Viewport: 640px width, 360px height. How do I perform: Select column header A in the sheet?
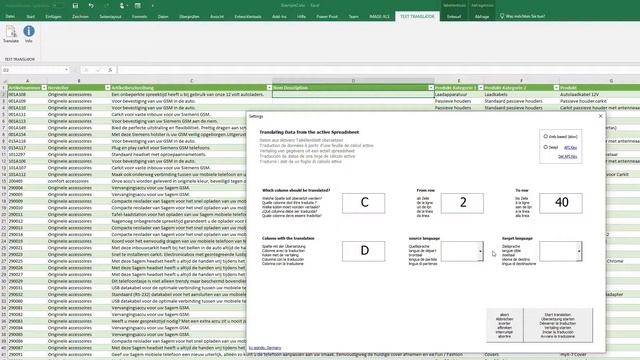coord(27,81)
